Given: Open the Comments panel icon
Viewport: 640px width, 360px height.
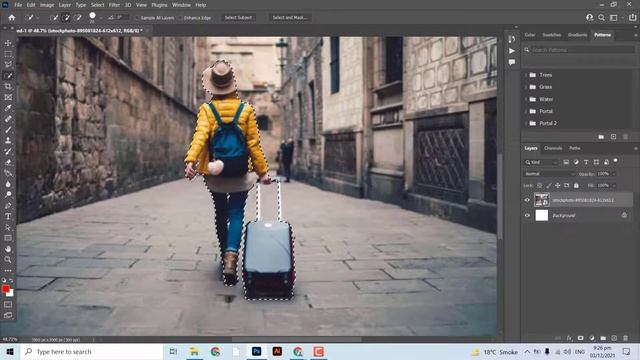Looking at the screenshot, I should coord(512,62).
